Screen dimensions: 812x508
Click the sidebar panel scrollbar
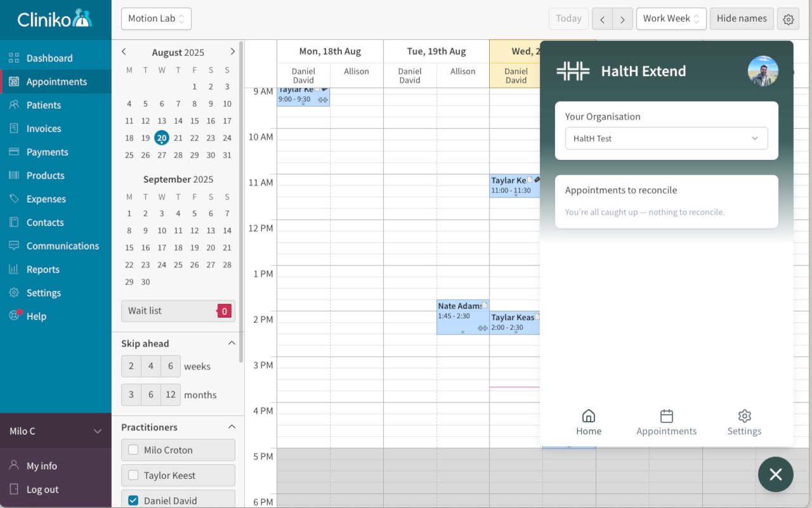pos(240,203)
